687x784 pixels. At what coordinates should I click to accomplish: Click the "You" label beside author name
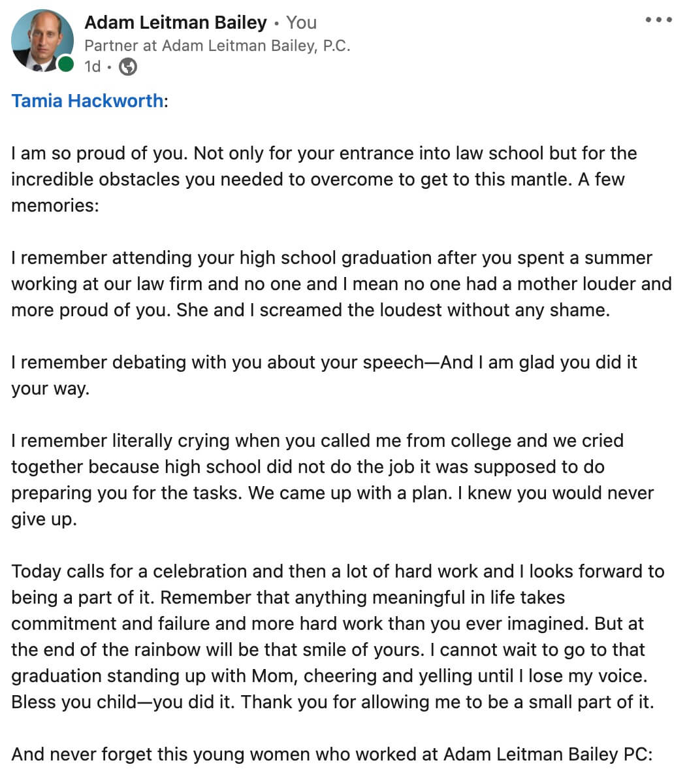[x=301, y=22]
